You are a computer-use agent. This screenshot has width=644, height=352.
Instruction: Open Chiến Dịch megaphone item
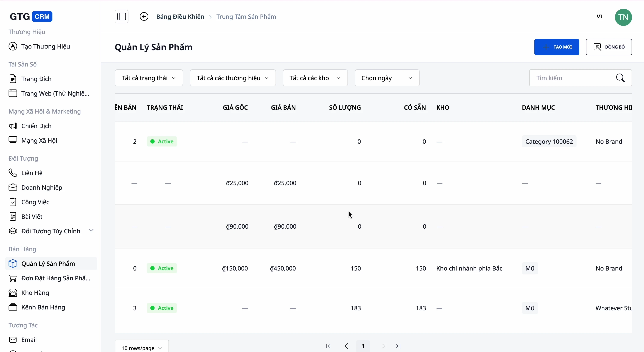pyautogui.click(x=36, y=126)
